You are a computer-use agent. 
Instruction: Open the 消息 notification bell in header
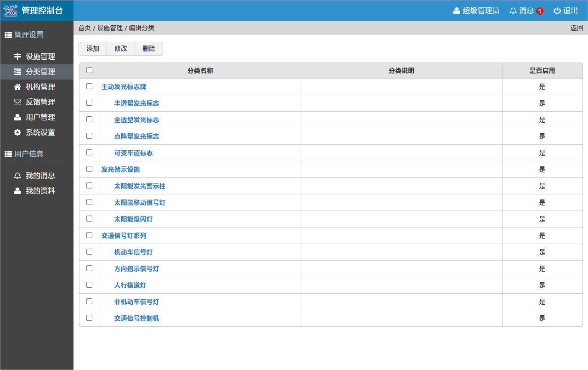pos(513,11)
